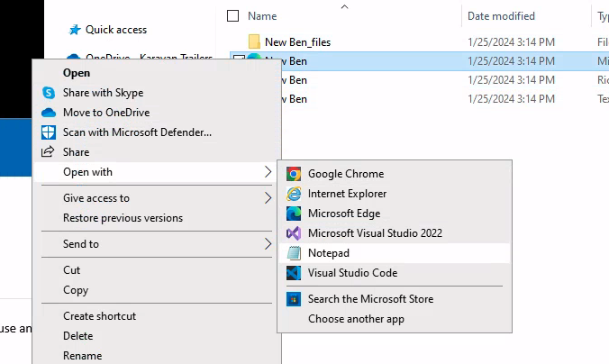Click the sort arrow above Name column
The height and width of the screenshot is (364, 609).
coord(344,6)
